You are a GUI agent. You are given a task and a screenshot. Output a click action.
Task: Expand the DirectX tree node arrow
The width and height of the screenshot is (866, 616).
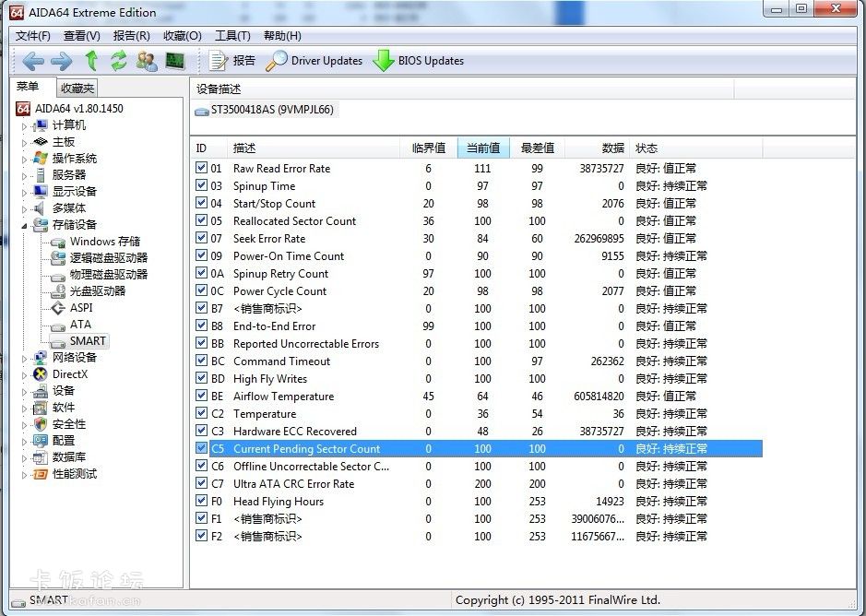[24, 374]
